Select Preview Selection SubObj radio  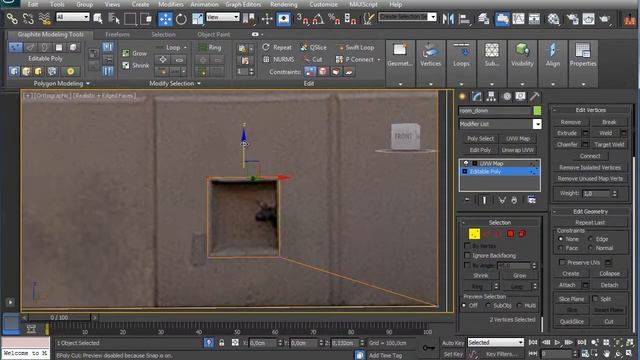click(x=488, y=305)
